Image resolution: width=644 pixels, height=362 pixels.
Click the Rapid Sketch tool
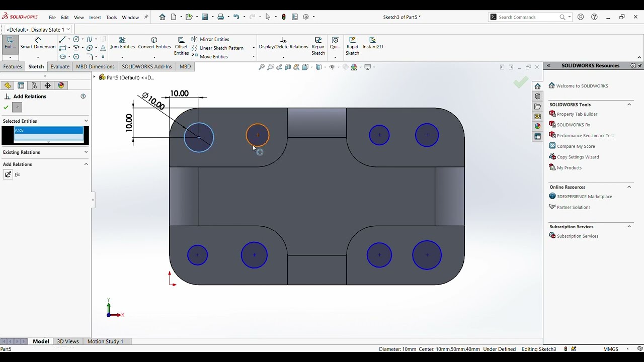(352, 46)
